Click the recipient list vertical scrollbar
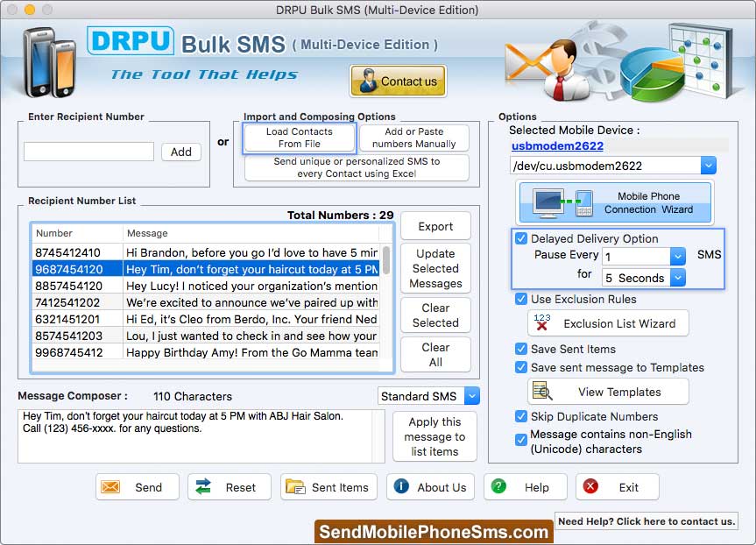 pos(386,260)
